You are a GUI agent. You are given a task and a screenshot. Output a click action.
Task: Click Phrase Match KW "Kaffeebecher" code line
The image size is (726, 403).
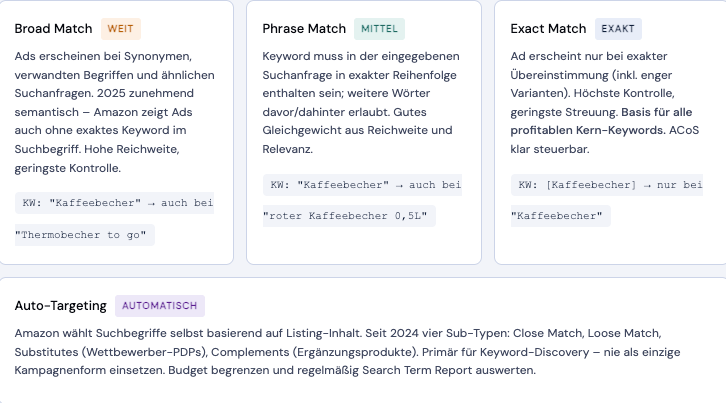click(362, 185)
